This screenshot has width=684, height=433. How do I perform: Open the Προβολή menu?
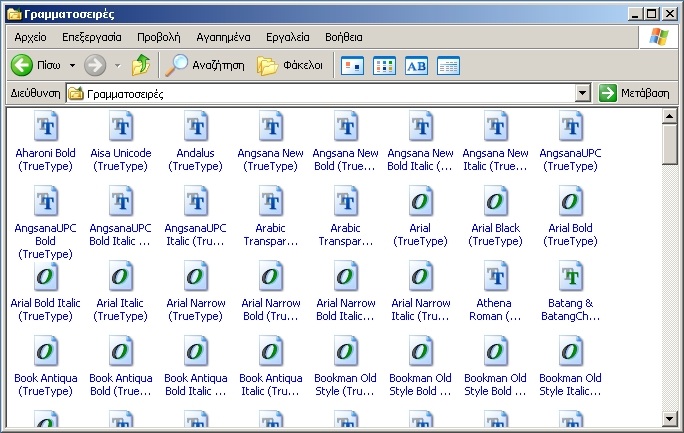click(x=159, y=38)
